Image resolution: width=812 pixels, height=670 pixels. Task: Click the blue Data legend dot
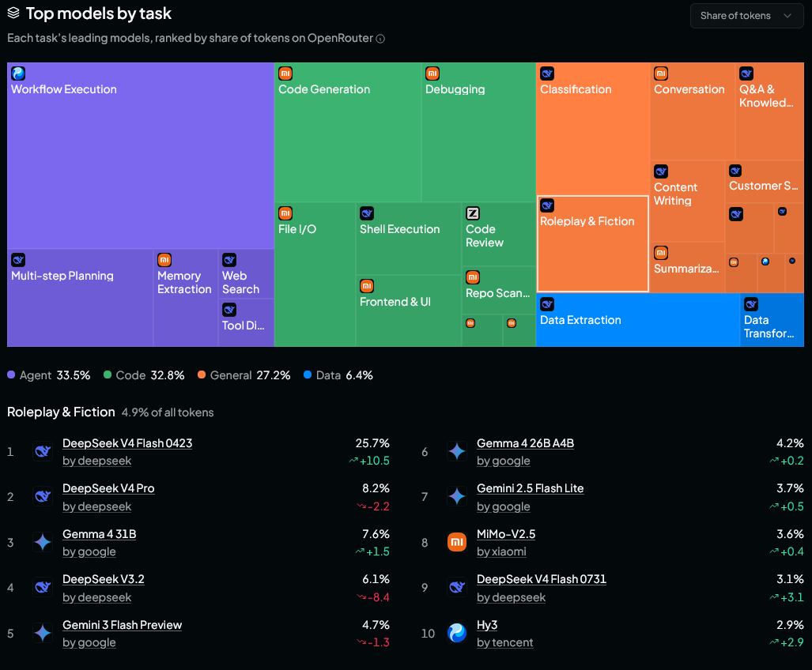(x=308, y=375)
